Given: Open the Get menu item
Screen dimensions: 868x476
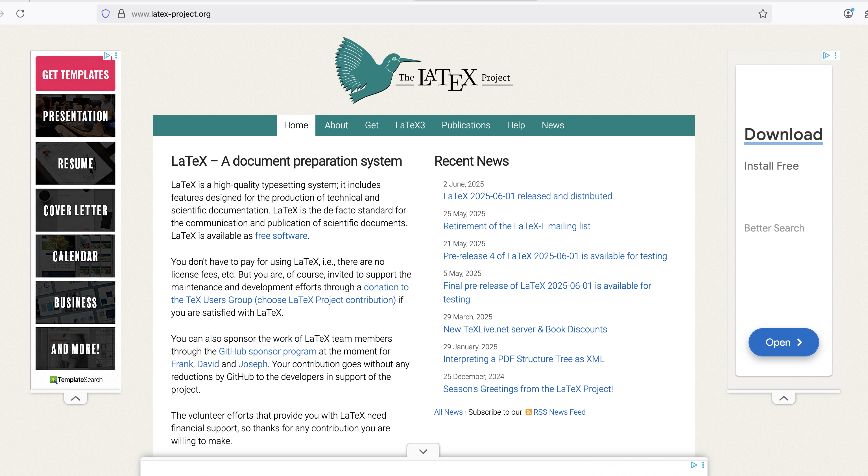Looking at the screenshot, I should tap(372, 125).
